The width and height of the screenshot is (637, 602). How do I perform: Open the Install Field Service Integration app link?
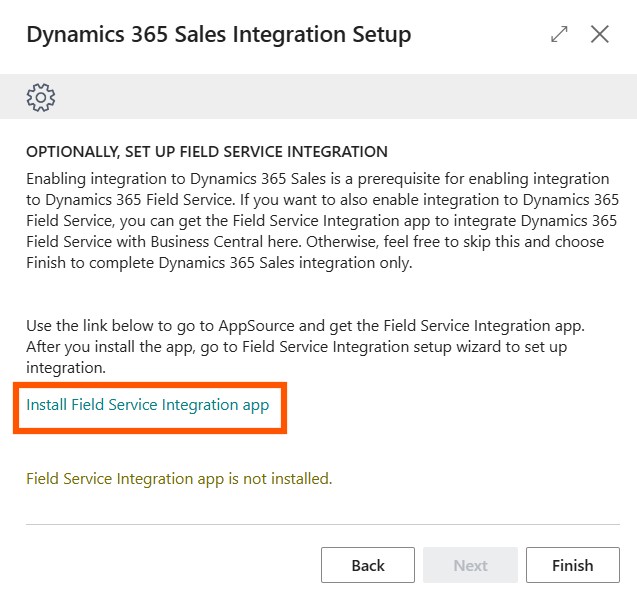(148, 405)
